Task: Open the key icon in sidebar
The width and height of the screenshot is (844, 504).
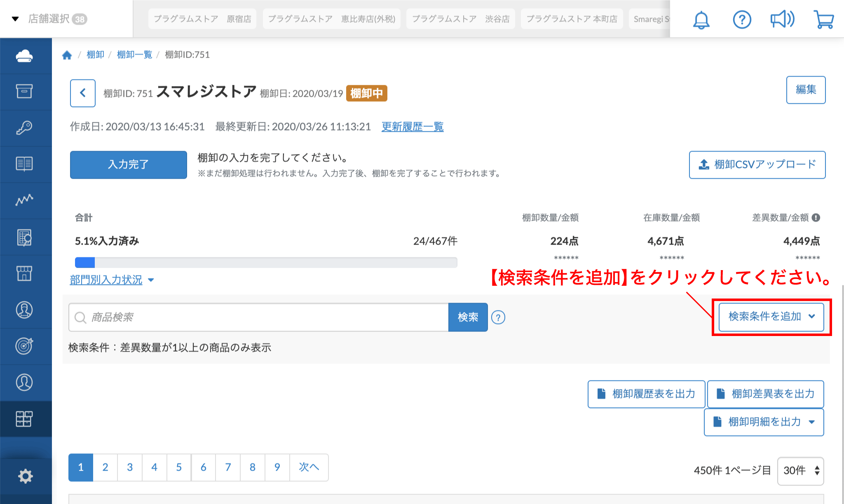Action: coord(24,128)
